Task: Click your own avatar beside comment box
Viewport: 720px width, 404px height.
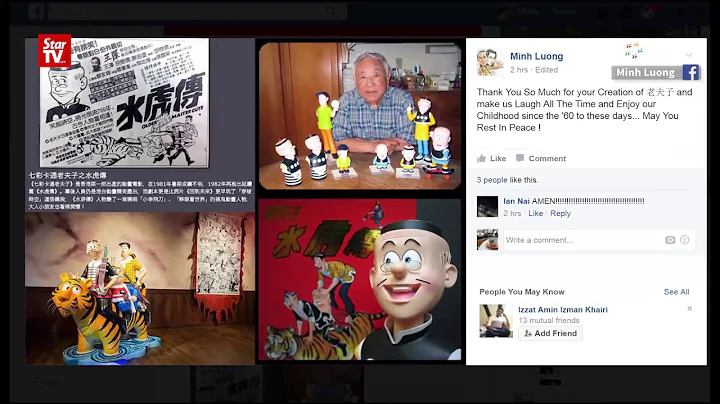Action: (487, 240)
